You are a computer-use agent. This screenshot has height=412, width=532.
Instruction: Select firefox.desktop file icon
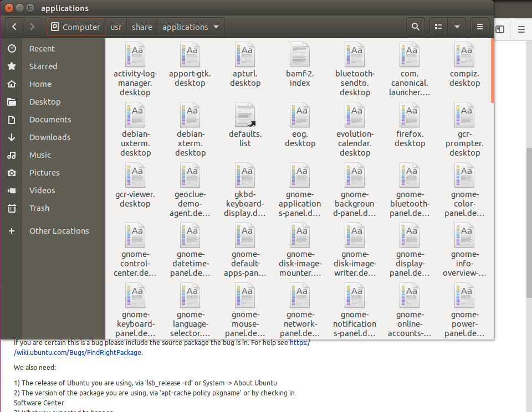coord(410,115)
